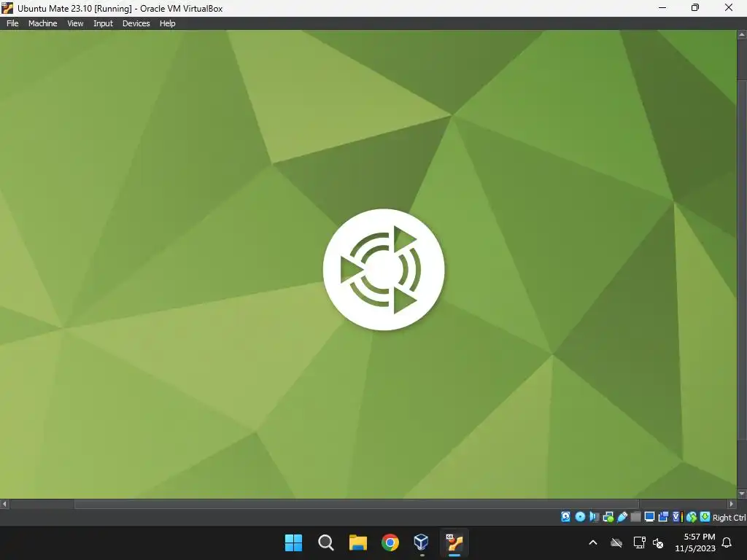The height and width of the screenshot is (560, 747).
Task: Click the audio status icon
Action: click(594, 517)
